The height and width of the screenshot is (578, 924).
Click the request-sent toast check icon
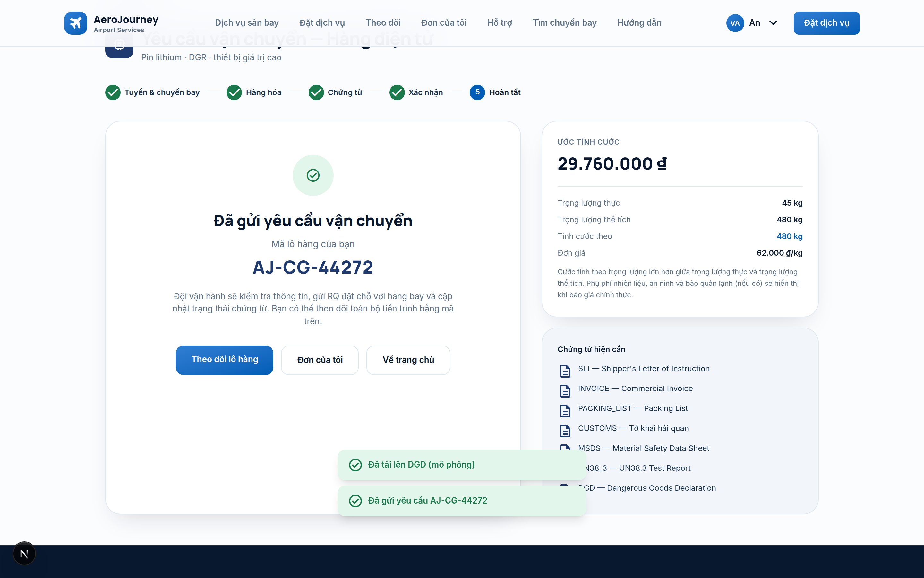(355, 501)
